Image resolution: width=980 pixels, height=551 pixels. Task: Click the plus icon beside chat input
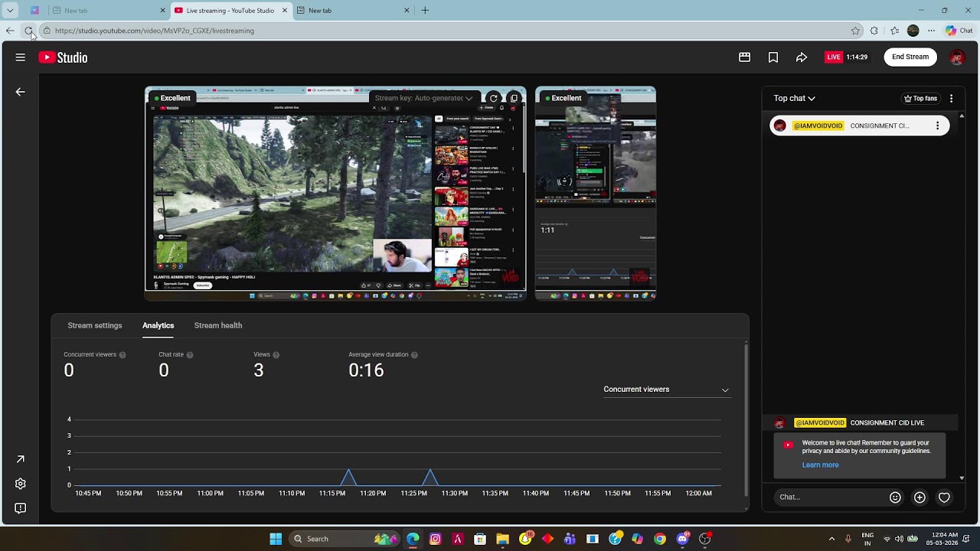920,497
